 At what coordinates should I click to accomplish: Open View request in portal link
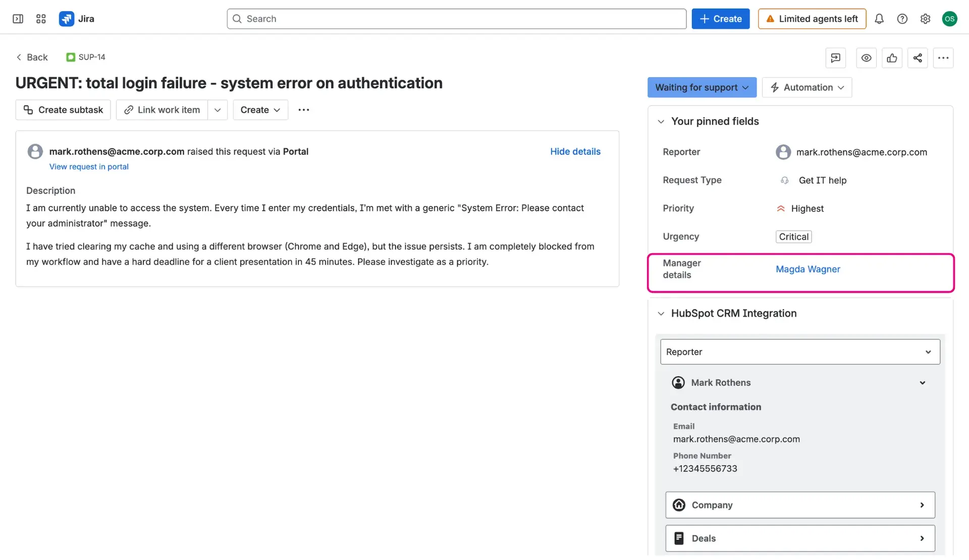click(x=89, y=166)
